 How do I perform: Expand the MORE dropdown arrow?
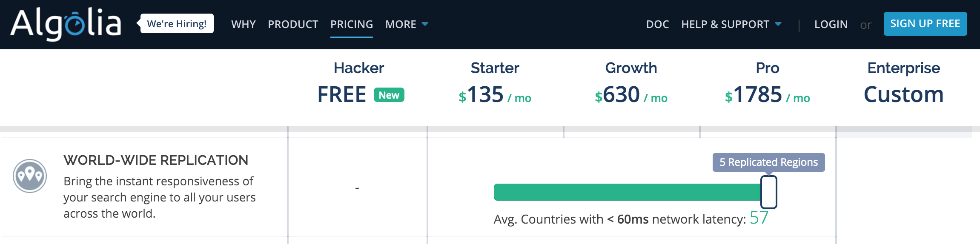[425, 24]
